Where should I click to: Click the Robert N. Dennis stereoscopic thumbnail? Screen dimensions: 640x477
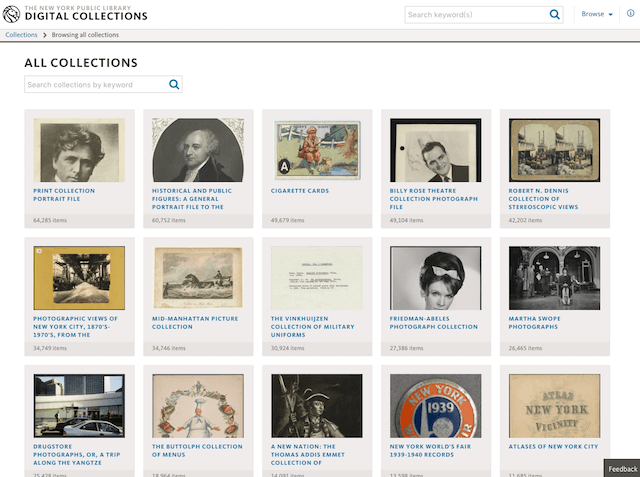pyautogui.click(x=554, y=150)
